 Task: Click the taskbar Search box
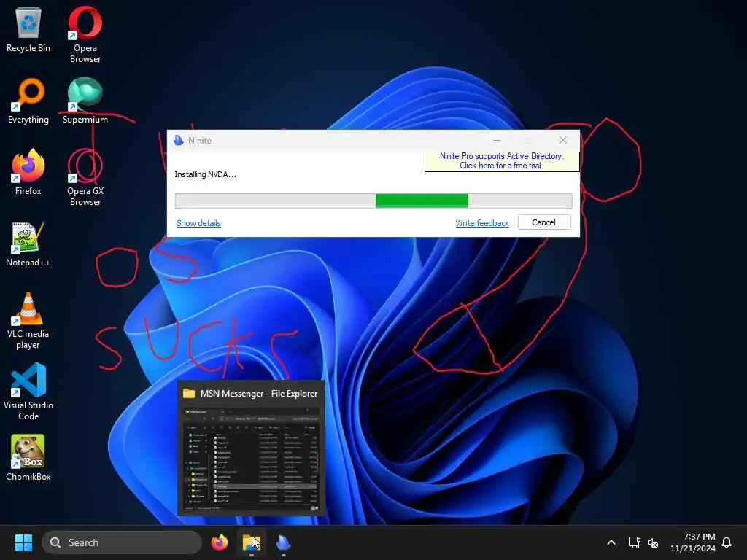[122, 542]
